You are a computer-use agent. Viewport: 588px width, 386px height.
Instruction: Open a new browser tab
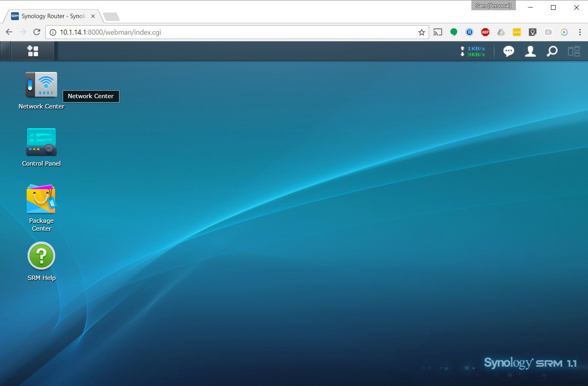(111, 17)
